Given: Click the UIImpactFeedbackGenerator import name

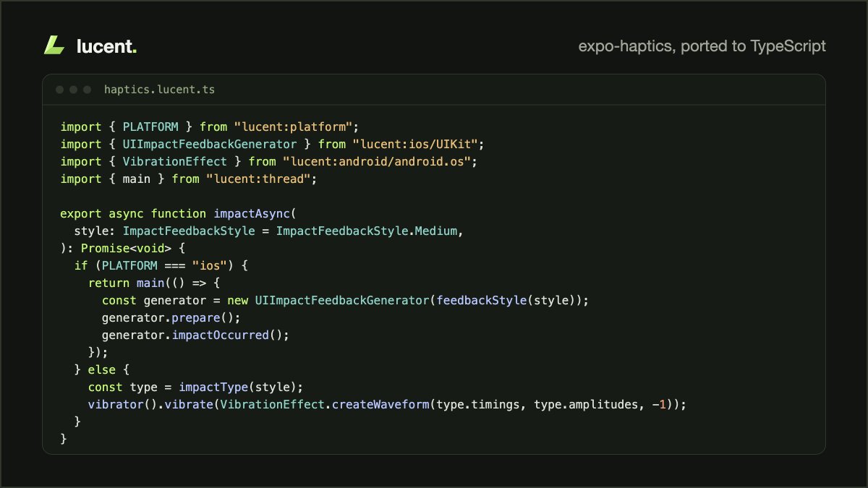Looking at the screenshot, I should pos(210,144).
